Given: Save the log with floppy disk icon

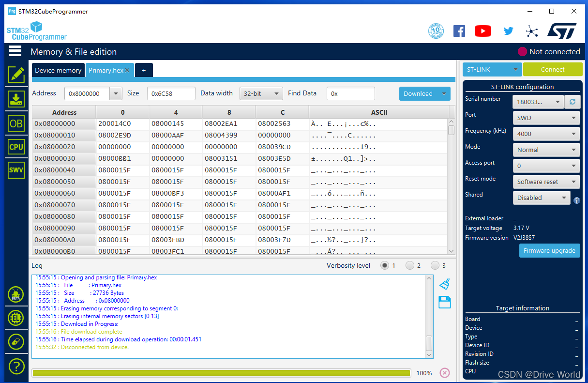Looking at the screenshot, I should coord(445,302).
